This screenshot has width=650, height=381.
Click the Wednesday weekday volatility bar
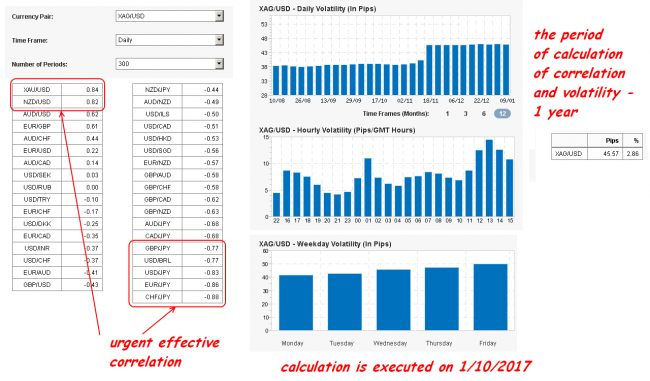pyautogui.click(x=393, y=300)
